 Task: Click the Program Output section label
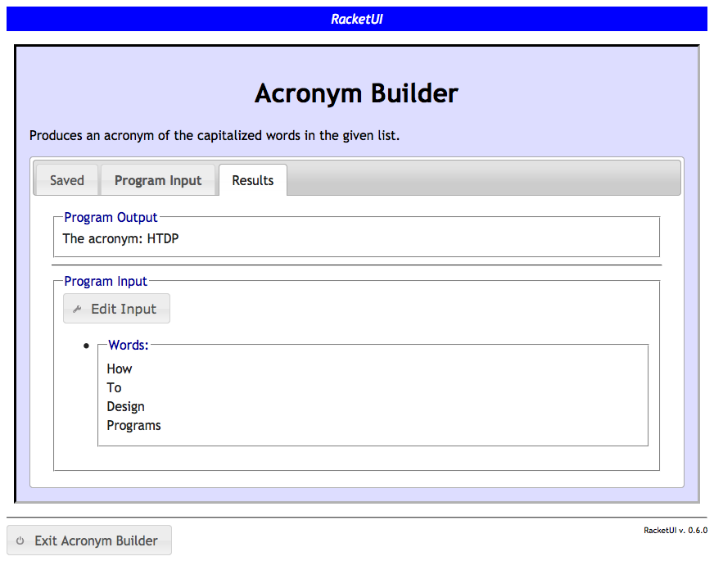[111, 218]
